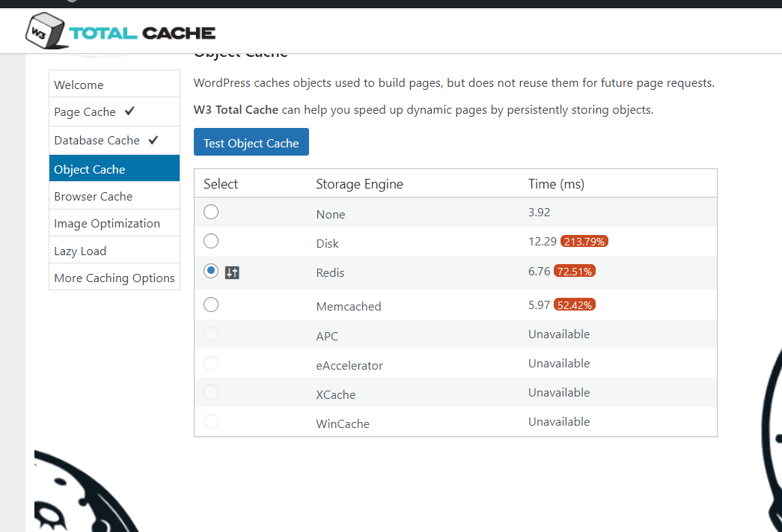
Task: Open the Lazy Load step
Action: [x=80, y=251]
